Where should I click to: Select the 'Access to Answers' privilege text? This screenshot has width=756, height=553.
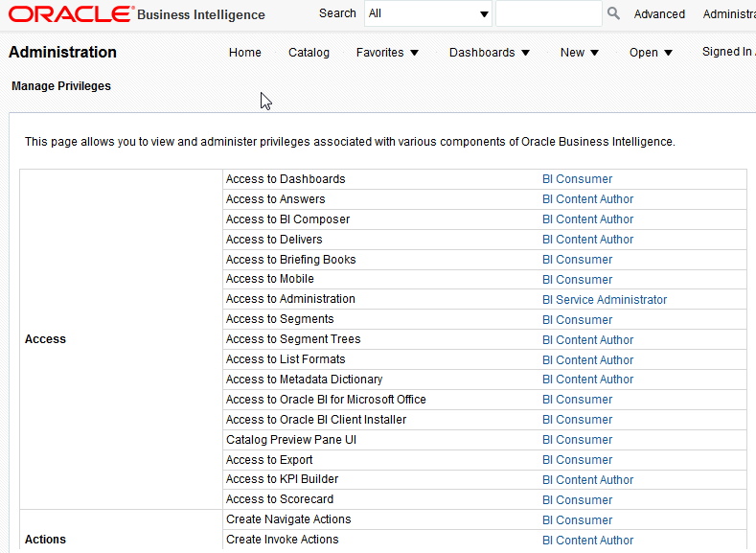pyautogui.click(x=275, y=199)
